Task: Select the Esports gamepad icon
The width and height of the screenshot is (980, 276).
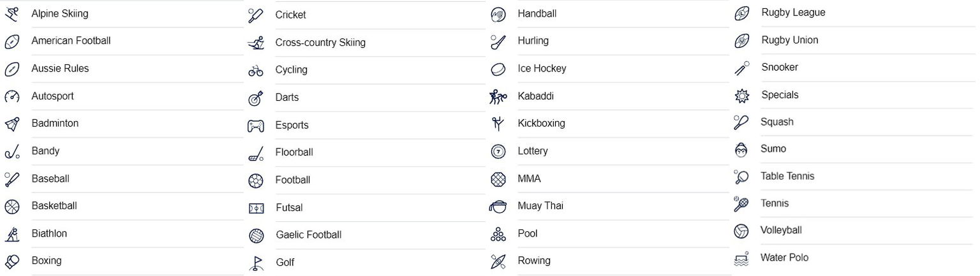Action: click(255, 126)
